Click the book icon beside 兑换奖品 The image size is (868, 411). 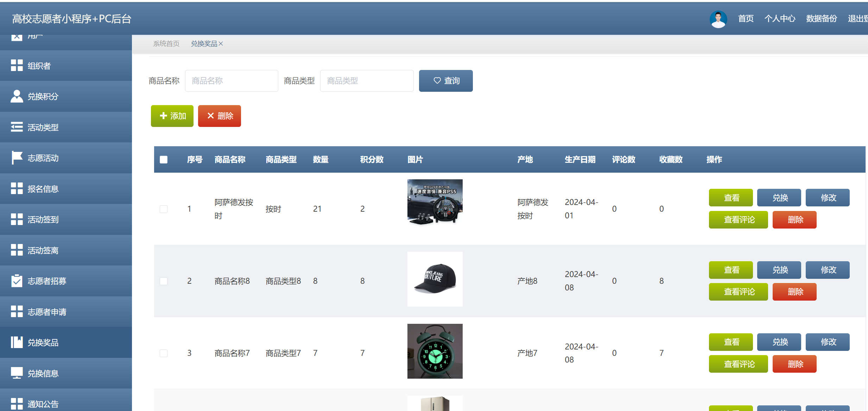point(17,342)
